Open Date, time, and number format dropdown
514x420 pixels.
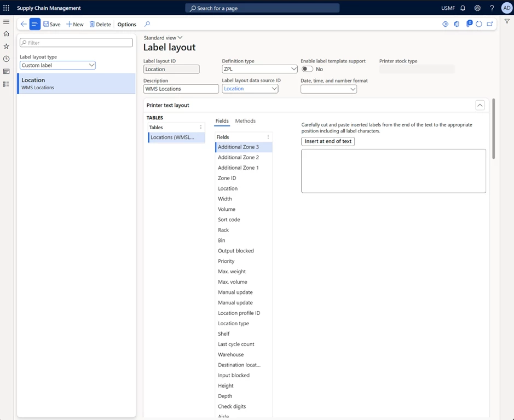[x=328, y=89]
